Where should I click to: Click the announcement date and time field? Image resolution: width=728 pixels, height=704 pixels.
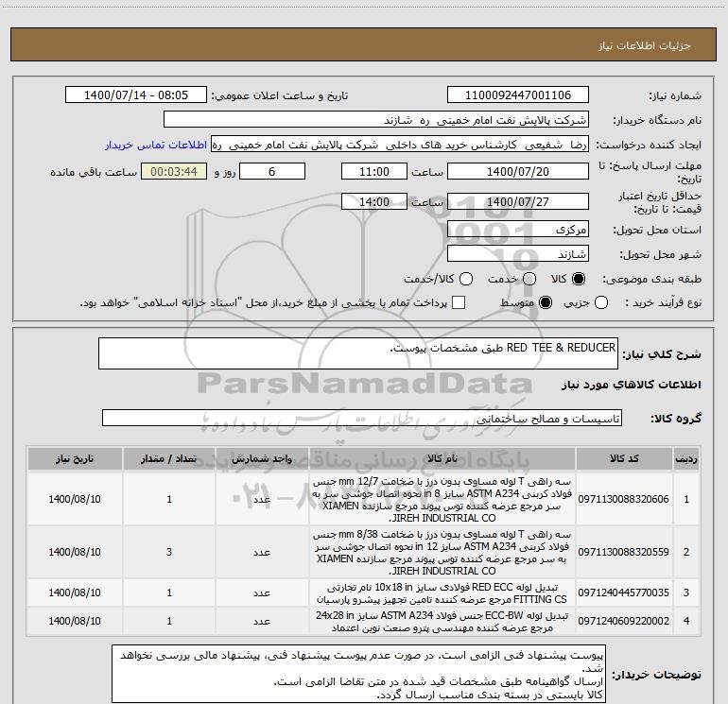tap(136, 95)
